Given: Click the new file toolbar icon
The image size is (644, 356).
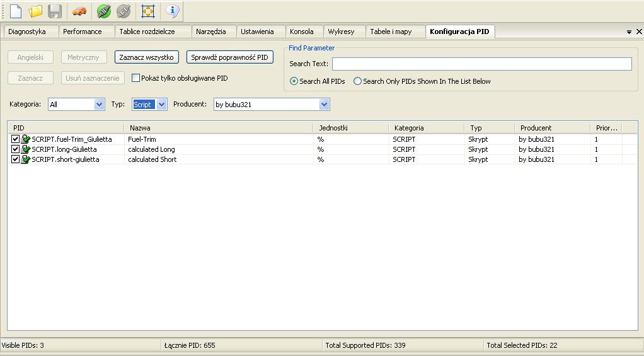Looking at the screenshot, I should (15, 11).
